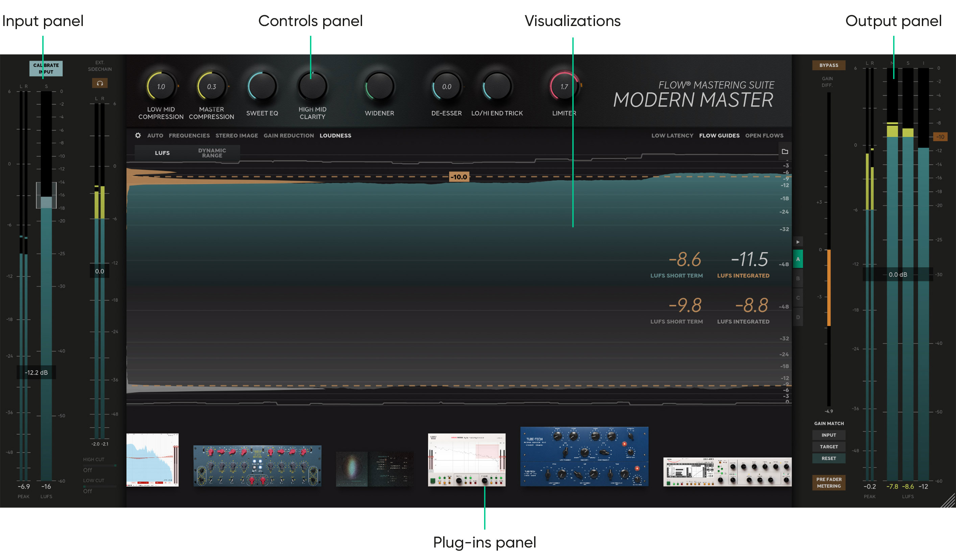Select the De-Esser knob
Image resolution: width=956 pixels, height=560 pixels.
446,86
